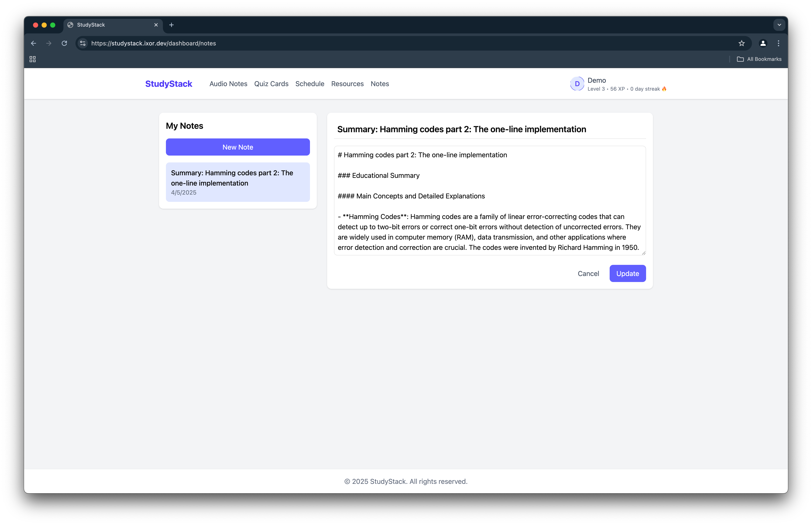Image resolution: width=812 pixels, height=525 pixels.
Task: Select the Hamming codes summary note
Action: [x=238, y=182]
